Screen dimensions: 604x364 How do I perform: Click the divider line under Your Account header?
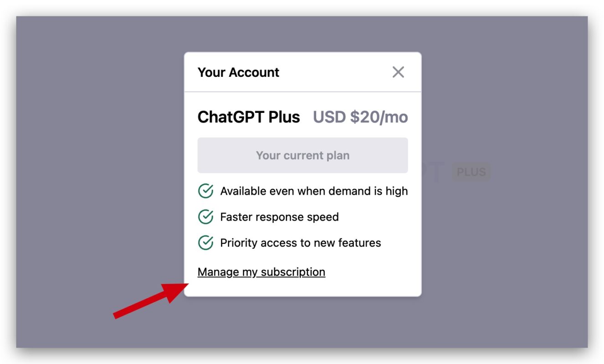[302, 92]
